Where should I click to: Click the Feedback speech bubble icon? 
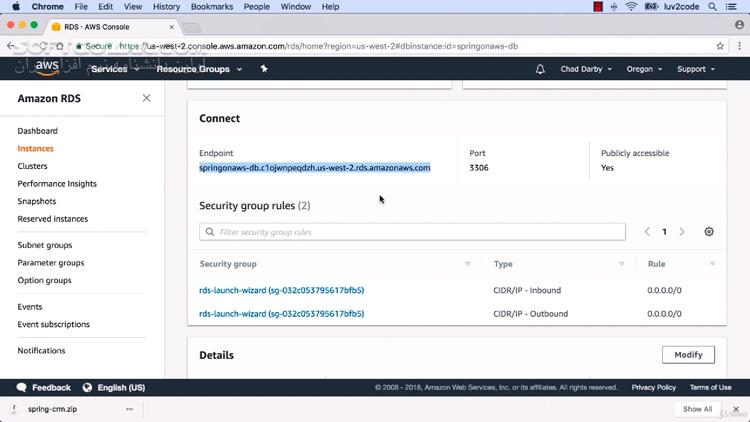click(22, 388)
